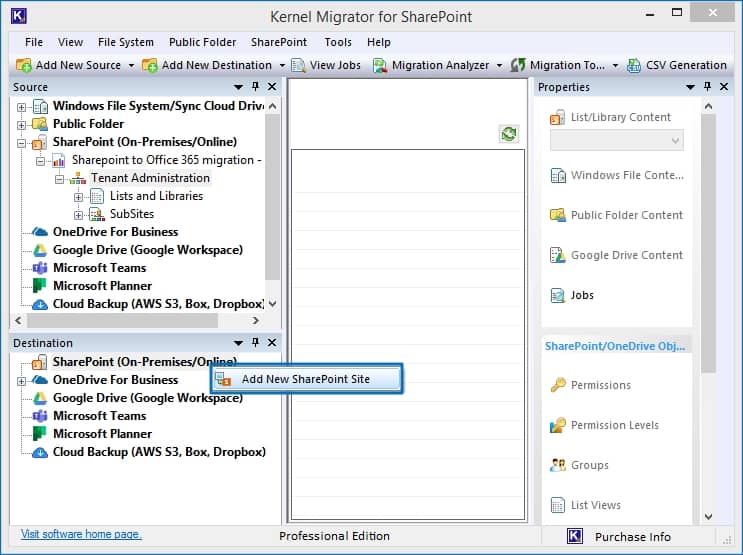This screenshot has height=555, width=743.
Task: Click the Kernel logo next to Purchase Info
Action: click(x=575, y=536)
